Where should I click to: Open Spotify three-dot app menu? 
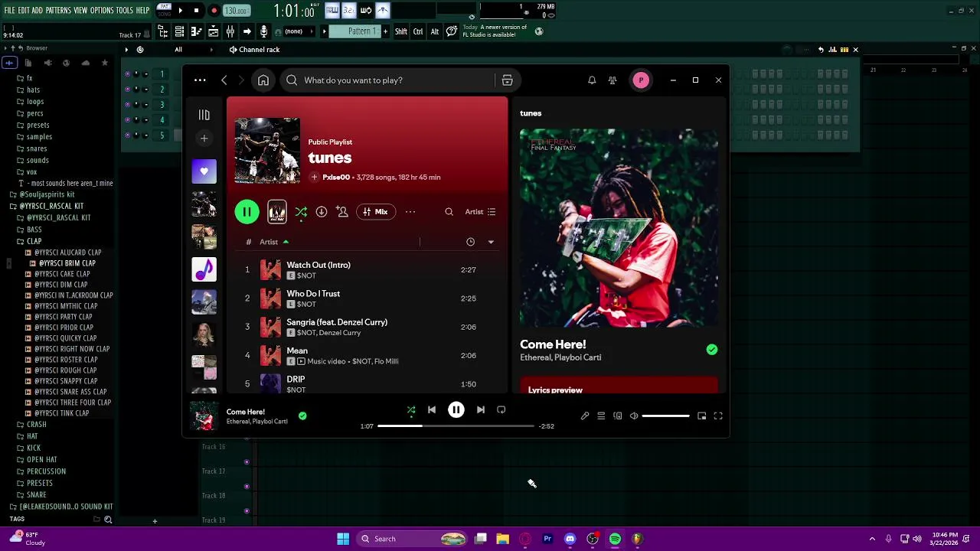click(200, 80)
